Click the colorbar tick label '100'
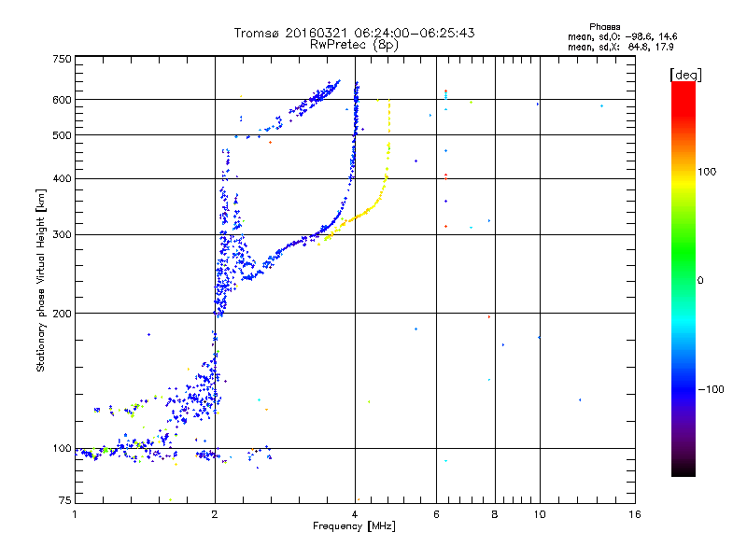The height and width of the screenshot is (560, 747). coord(707,172)
